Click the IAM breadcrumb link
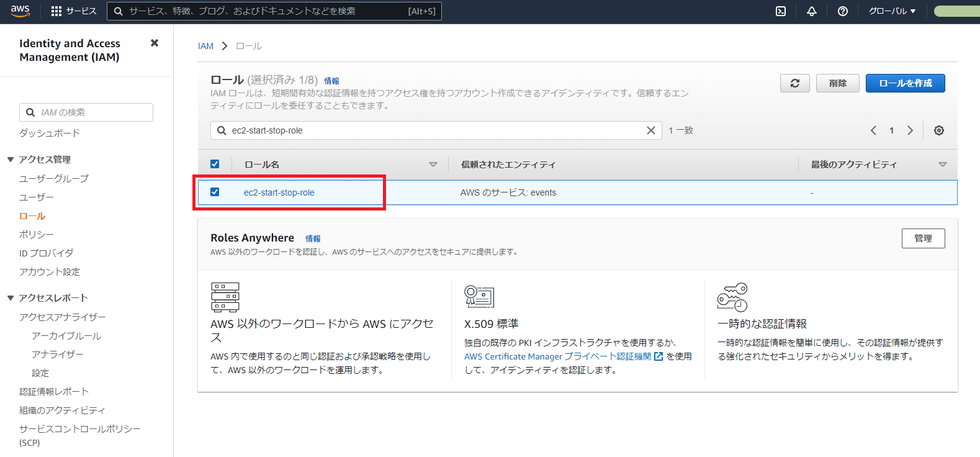The width and height of the screenshot is (980, 457). tap(205, 46)
